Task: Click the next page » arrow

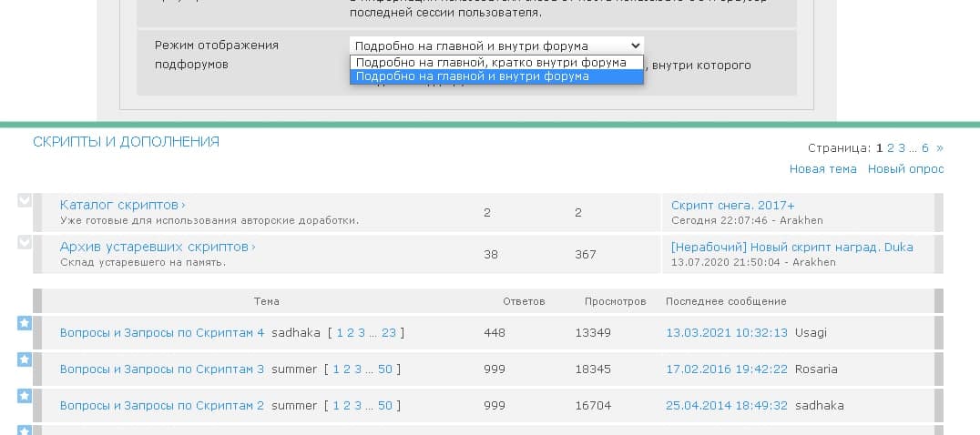Action: pos(940,148)
